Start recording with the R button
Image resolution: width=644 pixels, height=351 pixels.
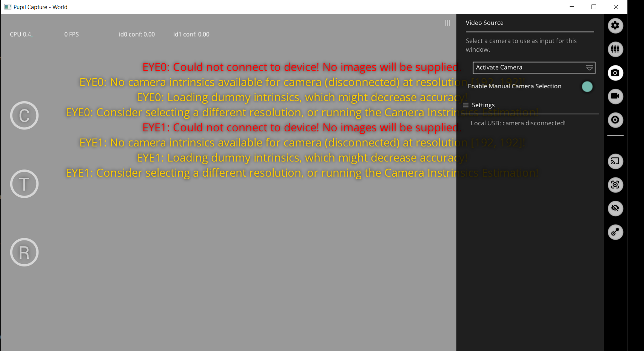24,252
